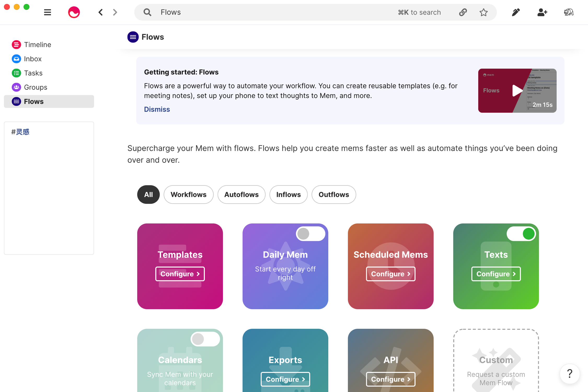
Task: Open the help question mark button
Action: (569, 374)
